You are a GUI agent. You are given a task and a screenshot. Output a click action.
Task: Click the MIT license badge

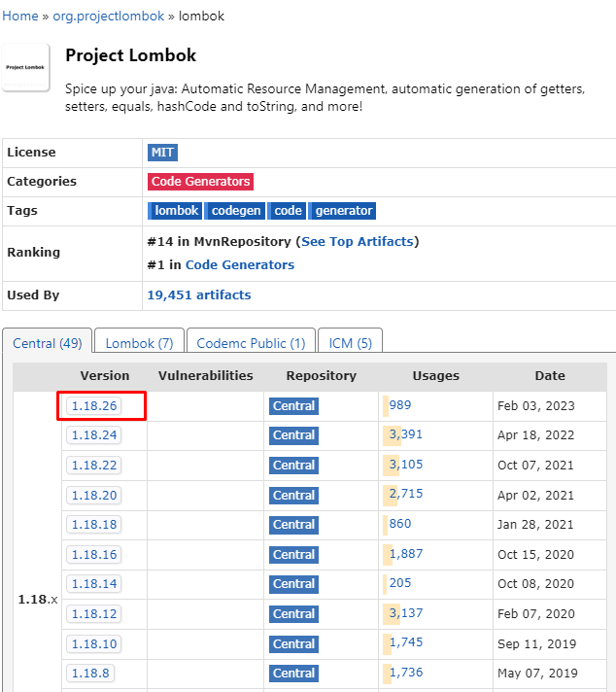pos(162,153)
